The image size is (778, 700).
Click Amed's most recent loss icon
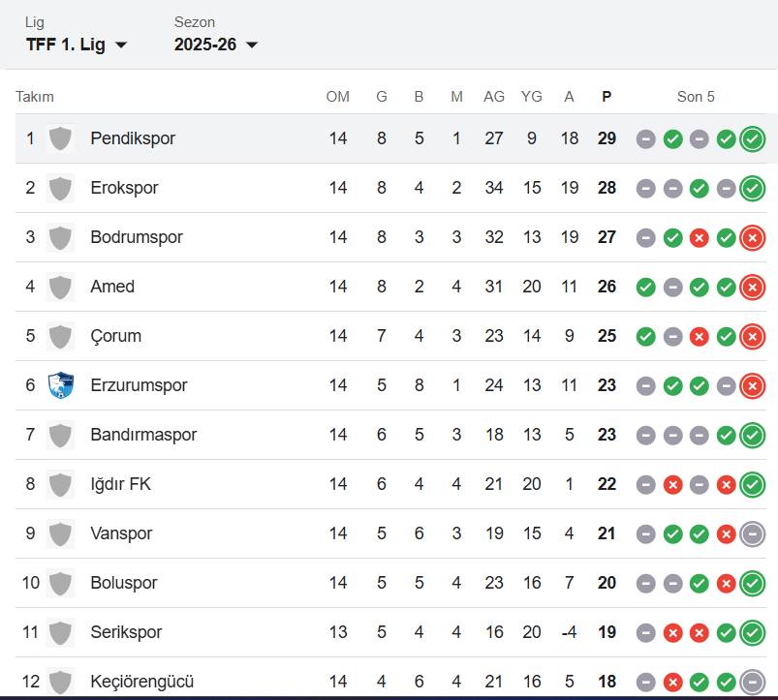(752, 288)
